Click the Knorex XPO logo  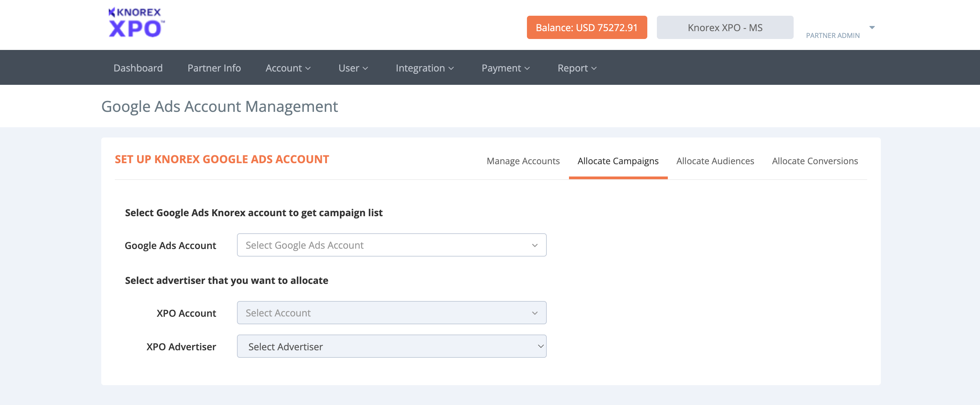click(136, 23)
